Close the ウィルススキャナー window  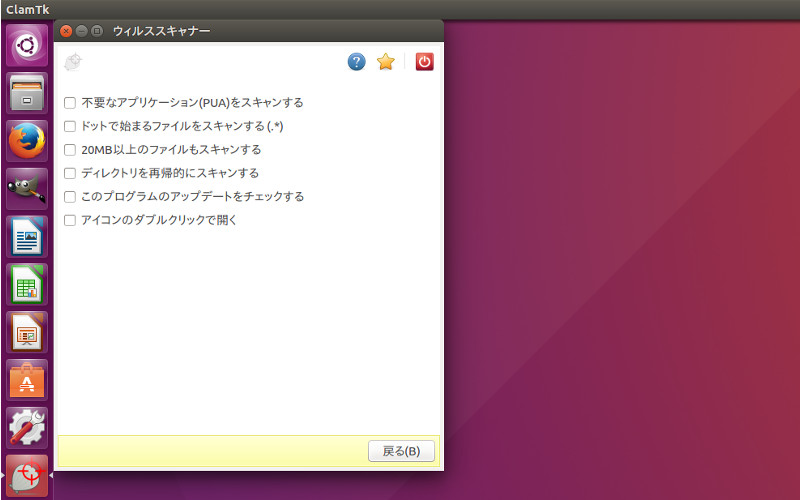pyautogui.click(x=66, y=31)
